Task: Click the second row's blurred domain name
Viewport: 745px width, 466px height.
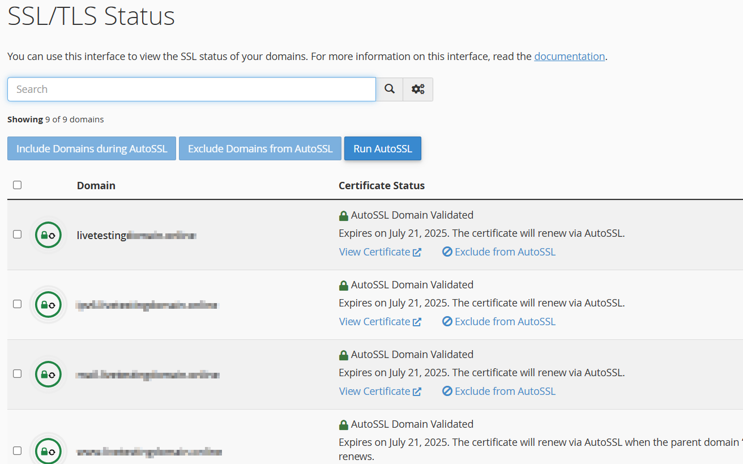Action: 147,305
